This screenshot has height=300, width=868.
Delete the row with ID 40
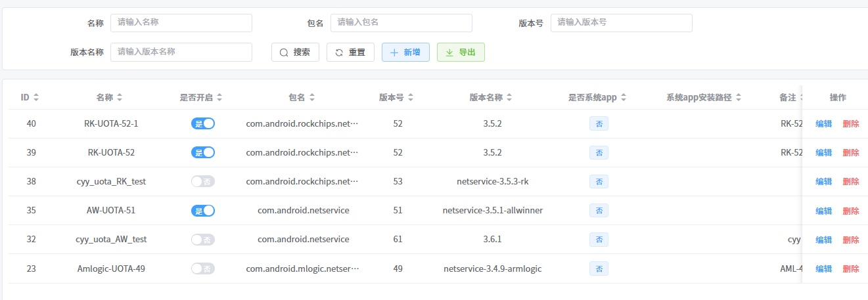(851, 123)
